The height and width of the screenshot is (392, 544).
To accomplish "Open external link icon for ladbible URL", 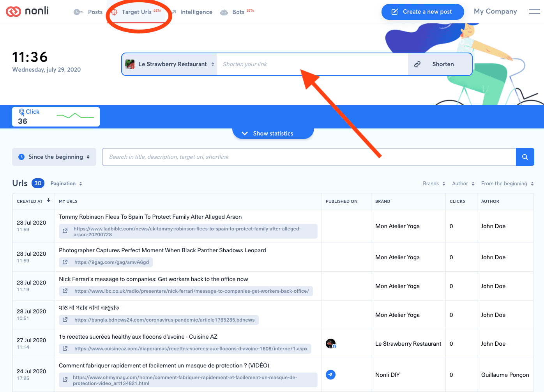I will (x=65, y=232).
